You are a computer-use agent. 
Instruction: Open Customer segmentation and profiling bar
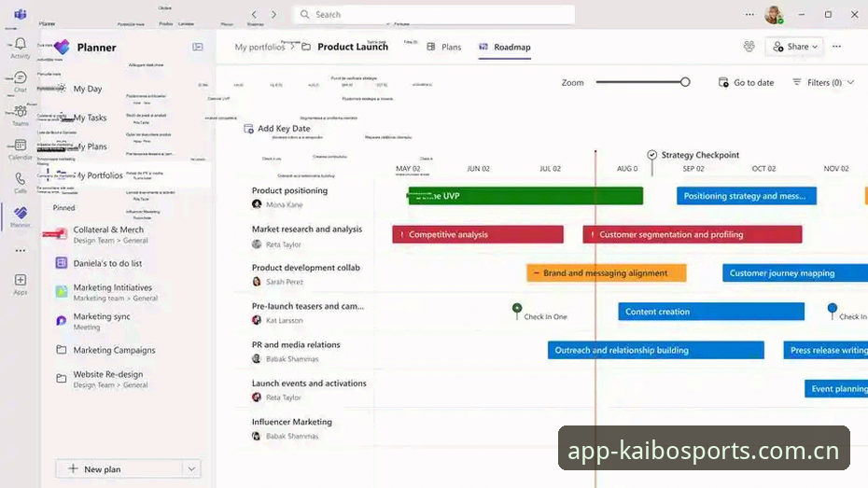(692, 234)
